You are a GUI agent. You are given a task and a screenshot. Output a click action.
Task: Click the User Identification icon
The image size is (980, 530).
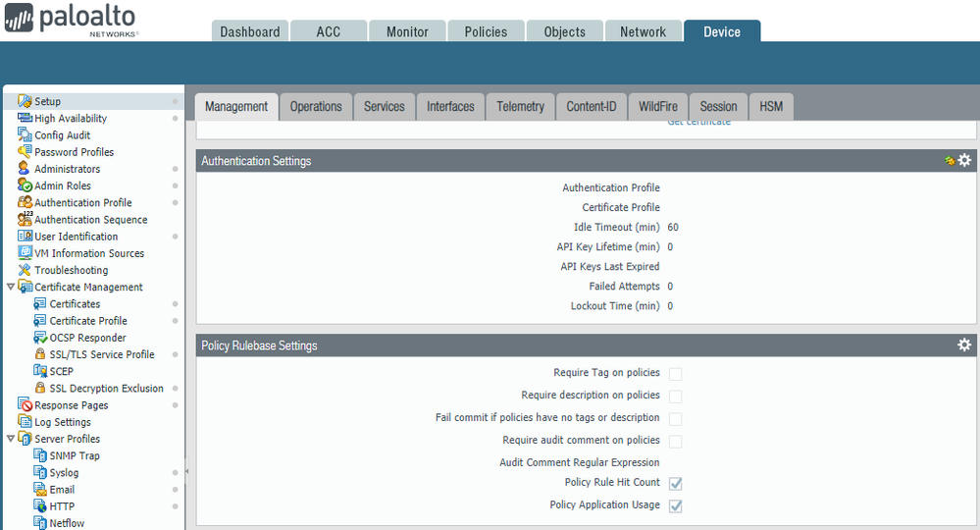pyautogui.click(x=25, y=237)
